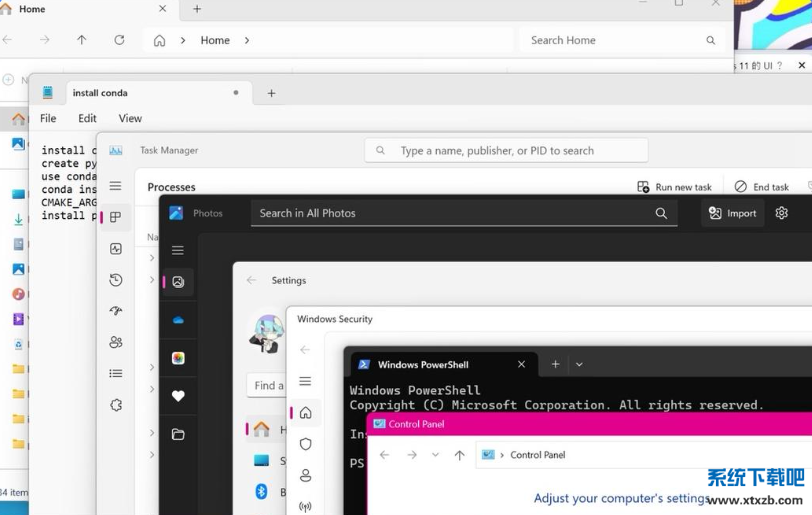Toggle Photos hamburger navigation pane

tap(178, 250)
